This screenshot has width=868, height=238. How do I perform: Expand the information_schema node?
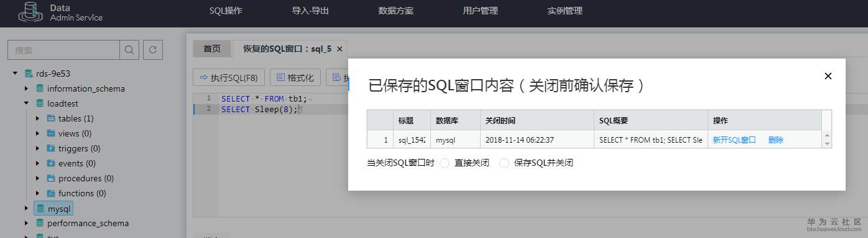pos(27,88)
